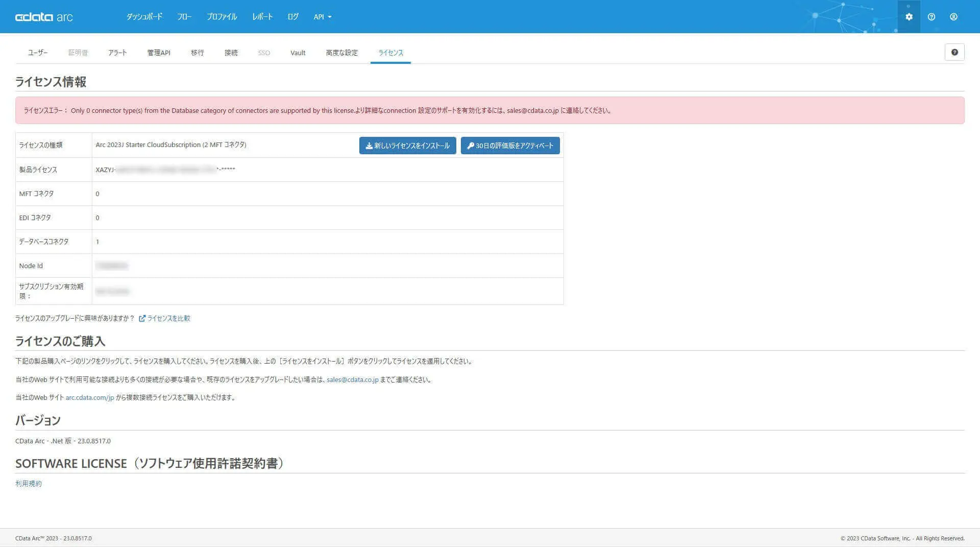
Task: Switch to the 接続 tab
Action: coord(231,53)
